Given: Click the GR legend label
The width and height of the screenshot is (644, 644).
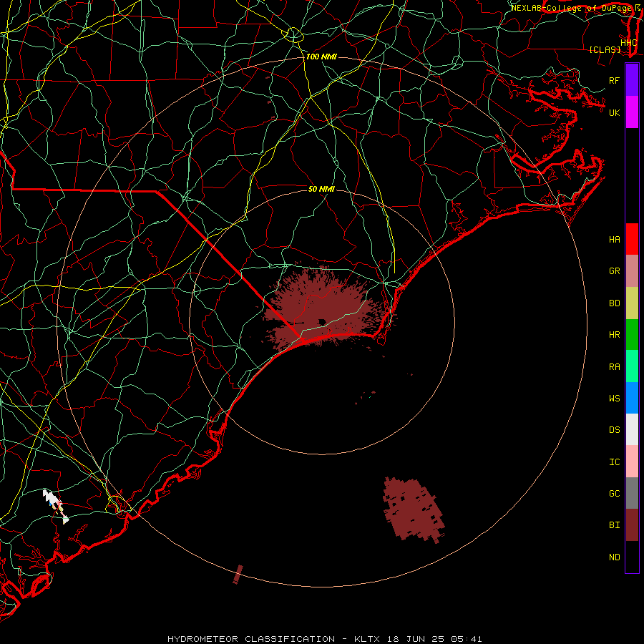Looking at the screenshot, I should pyautogui.click(x=614, y=271).
